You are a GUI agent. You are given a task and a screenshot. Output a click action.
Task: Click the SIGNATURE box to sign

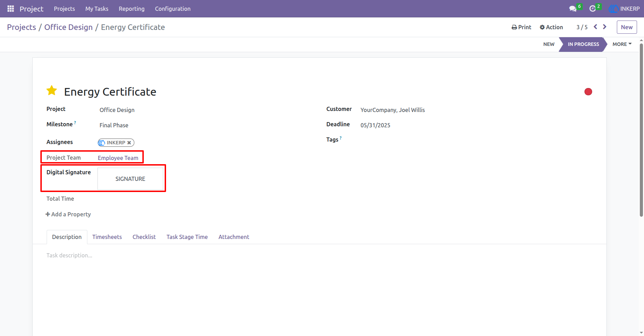pyautogui.click(x=130, y=179)
